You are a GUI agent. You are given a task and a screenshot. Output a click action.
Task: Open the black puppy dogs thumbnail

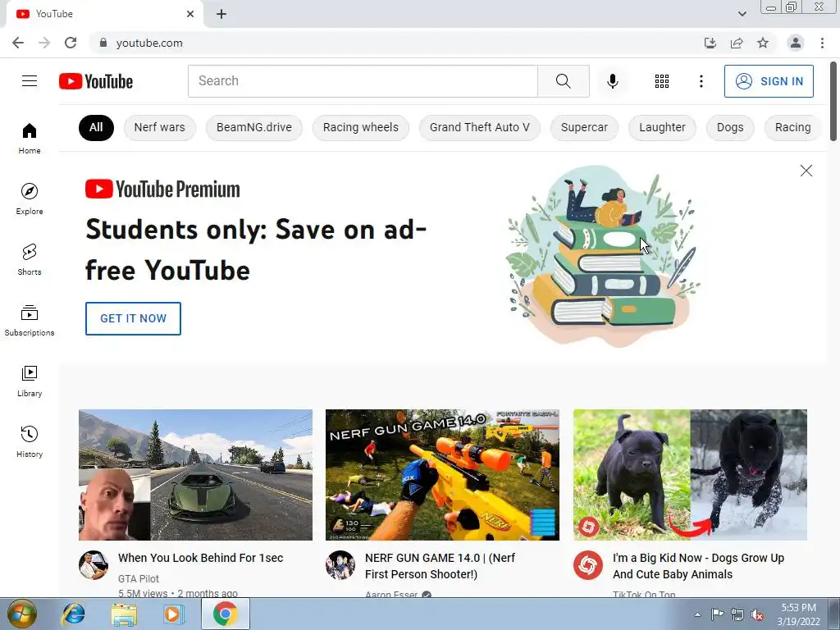[690, 475]
